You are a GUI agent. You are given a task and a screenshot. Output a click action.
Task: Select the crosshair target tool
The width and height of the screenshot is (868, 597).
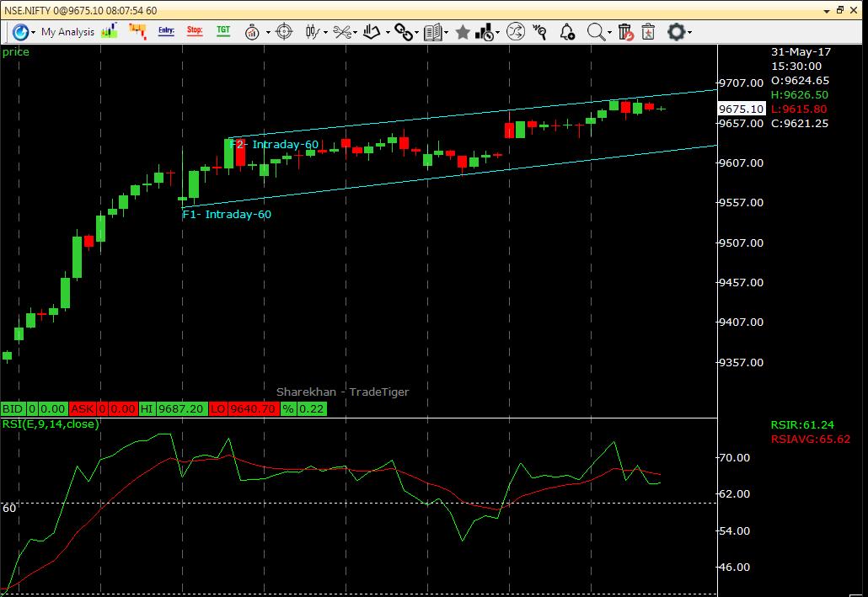pyautogui.click(x=283, y=31)
